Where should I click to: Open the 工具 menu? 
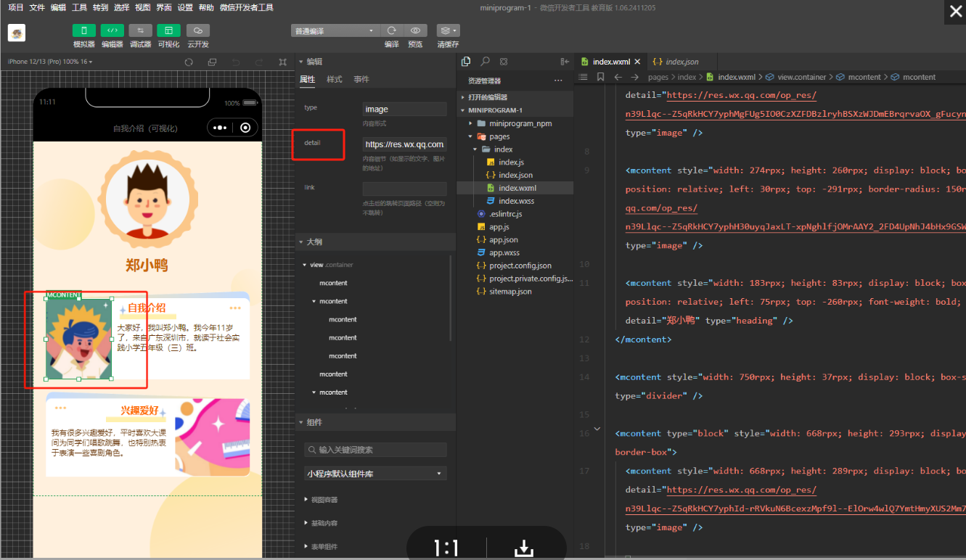coord(79,7)
